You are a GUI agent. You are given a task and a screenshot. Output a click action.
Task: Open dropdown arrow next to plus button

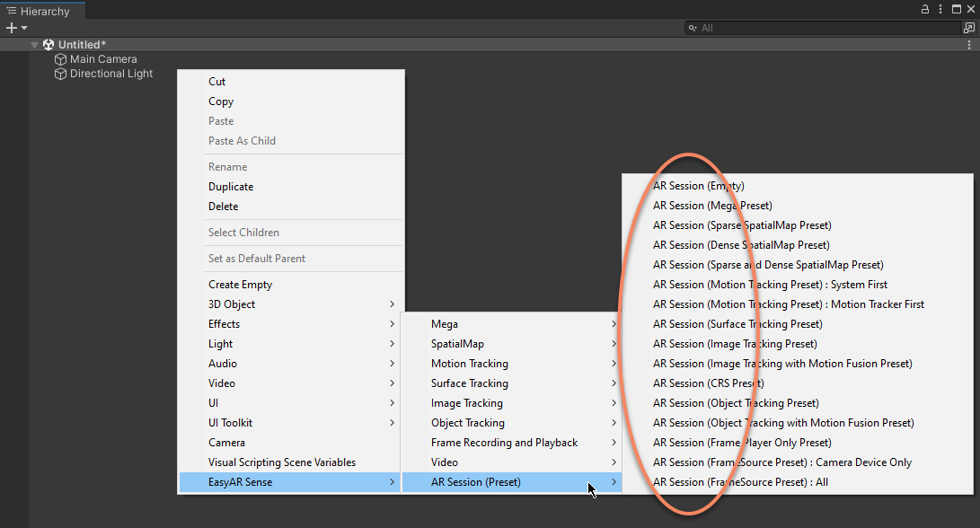coord(24,28)
